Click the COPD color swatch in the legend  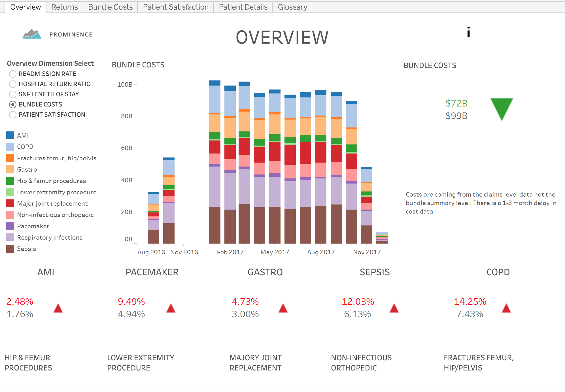[x=10, y=146]
